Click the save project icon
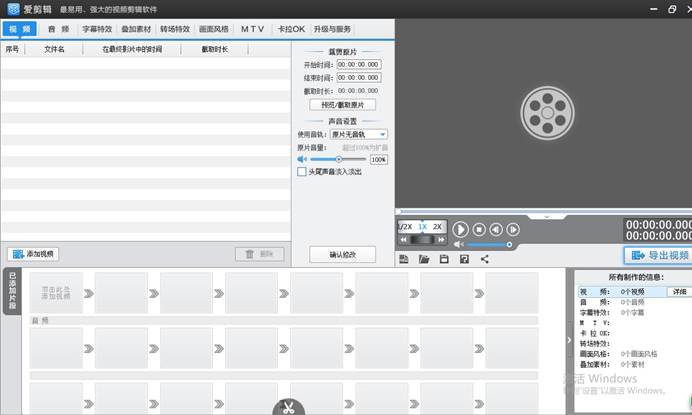 click(444, 259)
